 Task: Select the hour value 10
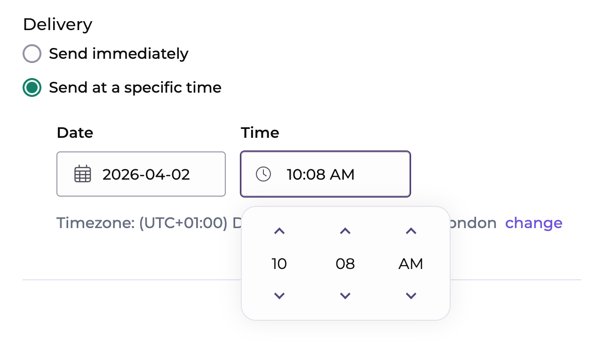click(x=279, y=264)
